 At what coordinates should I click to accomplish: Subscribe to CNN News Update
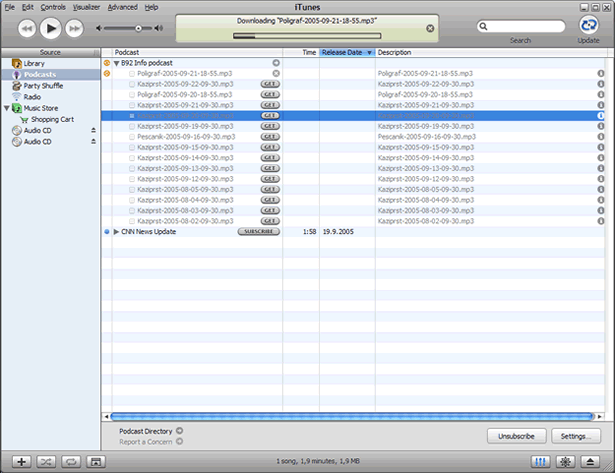pos(258,231)
